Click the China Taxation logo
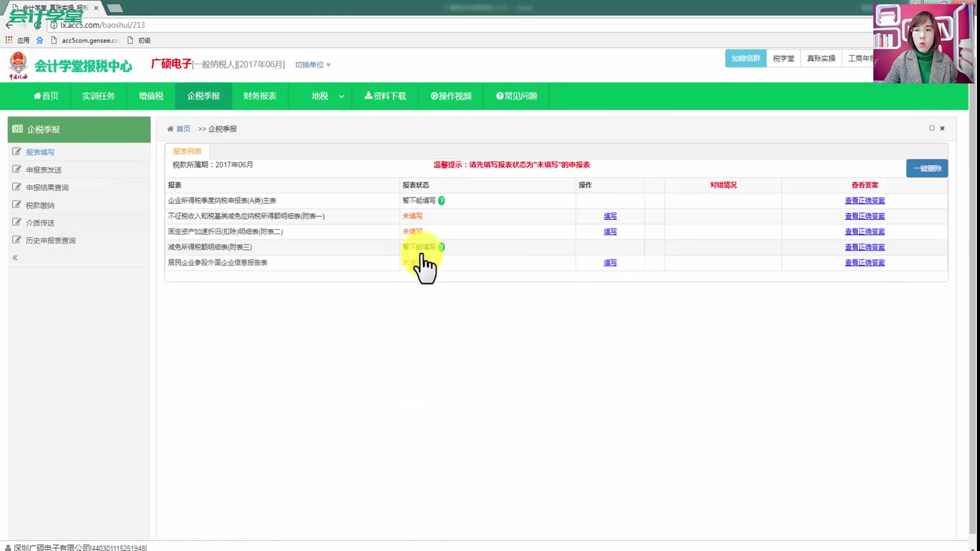The width and height of the screenshot is (980, 551). point(19,65)
